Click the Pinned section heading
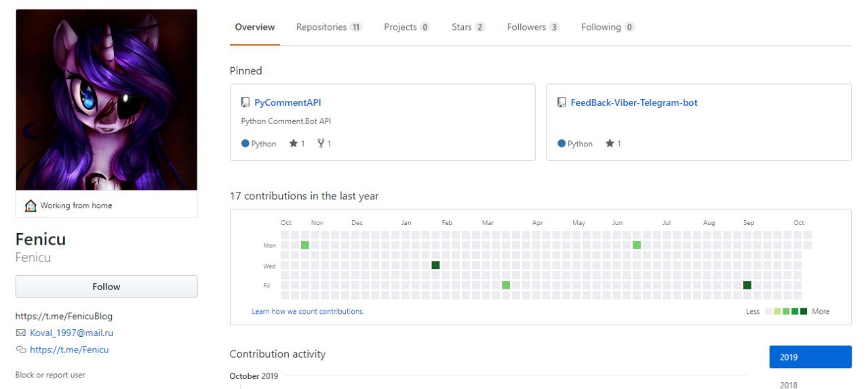868x389 pixels. (x=245, y=70)
